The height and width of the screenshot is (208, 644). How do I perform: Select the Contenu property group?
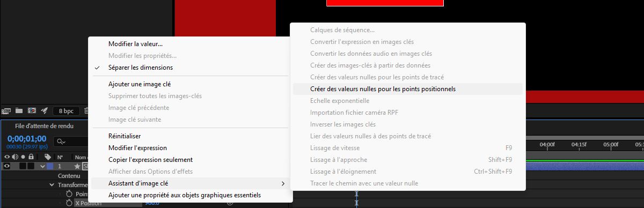click(x=69, y=176)
